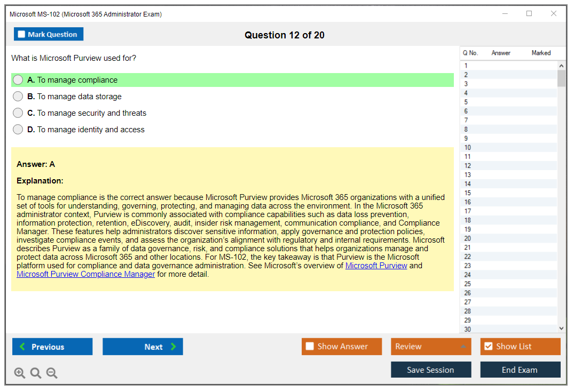Open the Review dropdown menu
The height and width of the screenshot is (392, 574).
431,347
